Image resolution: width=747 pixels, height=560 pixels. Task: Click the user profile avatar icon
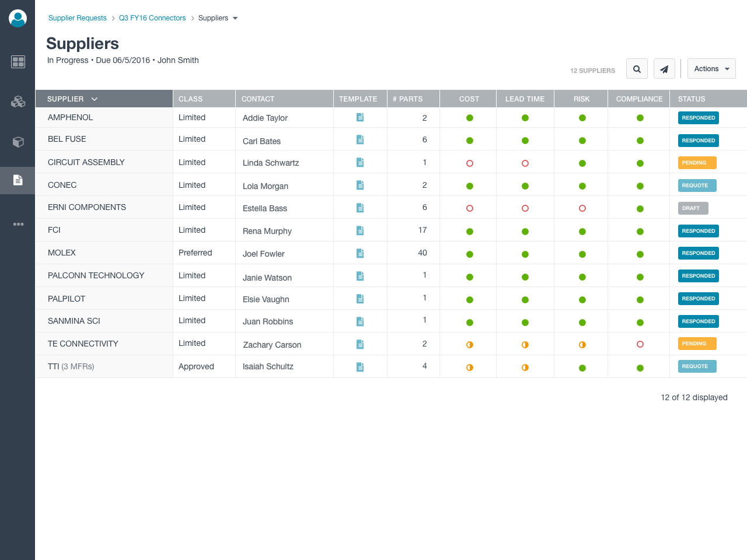point(18,18)
